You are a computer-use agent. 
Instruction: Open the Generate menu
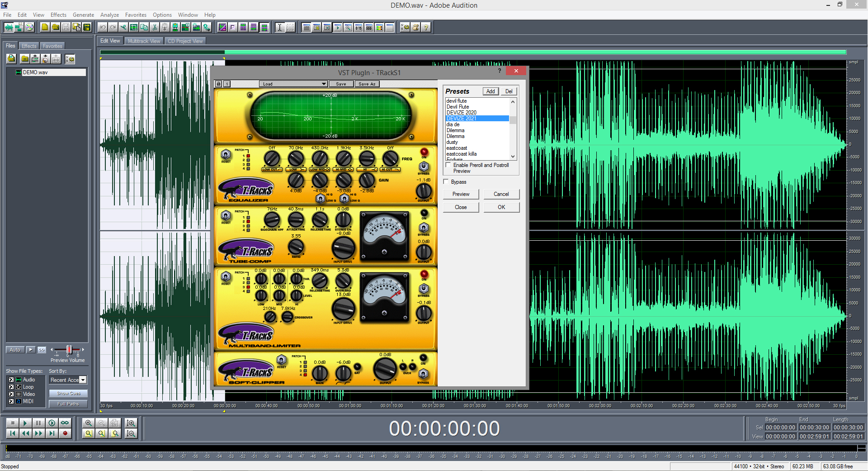pyautogui.click(x=84, y=15)
